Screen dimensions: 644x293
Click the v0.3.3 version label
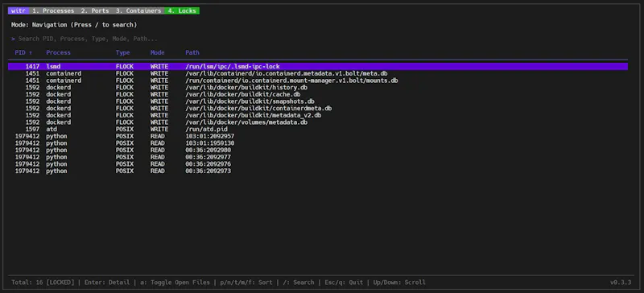[621, 283]
